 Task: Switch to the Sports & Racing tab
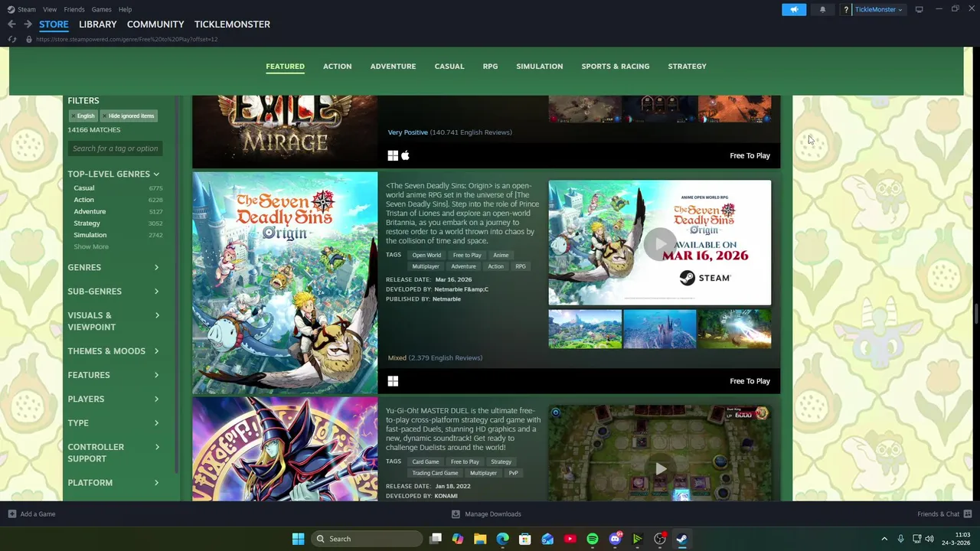(615, 67)
